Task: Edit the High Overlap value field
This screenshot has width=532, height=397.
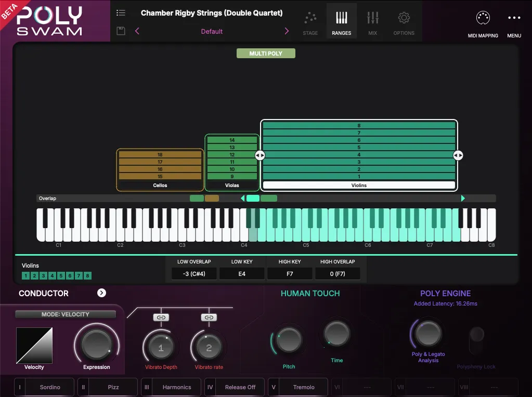Action: point(338,274)
